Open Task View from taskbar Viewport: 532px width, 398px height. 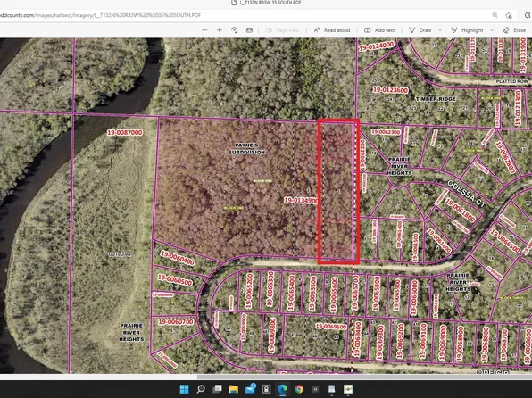[x=217, y=389]
